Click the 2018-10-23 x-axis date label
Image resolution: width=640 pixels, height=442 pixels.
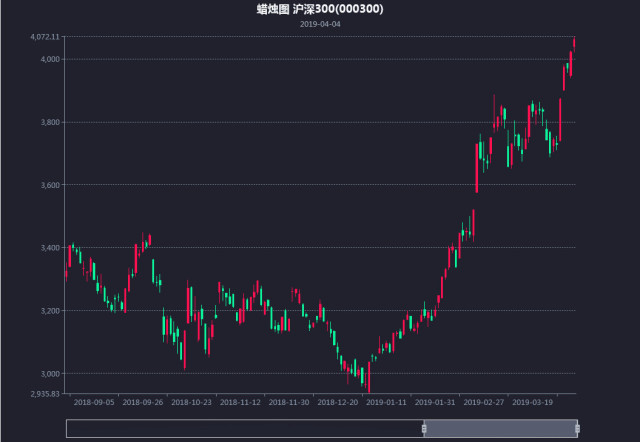191,402
